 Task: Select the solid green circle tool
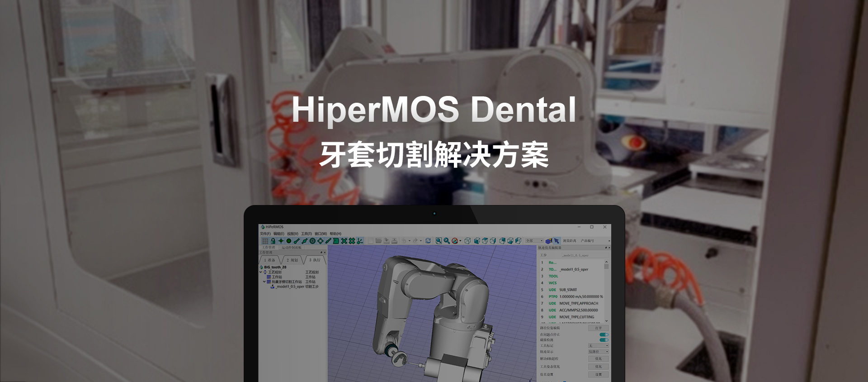289,241
